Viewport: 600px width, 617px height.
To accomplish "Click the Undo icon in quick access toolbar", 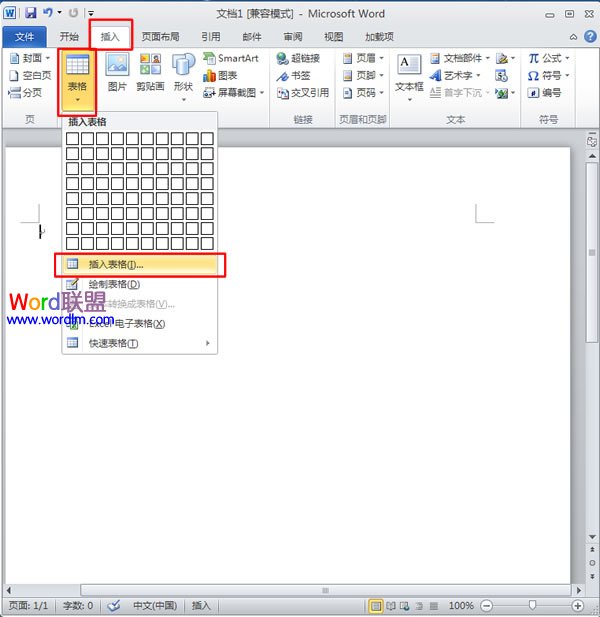I will [48, 13].
